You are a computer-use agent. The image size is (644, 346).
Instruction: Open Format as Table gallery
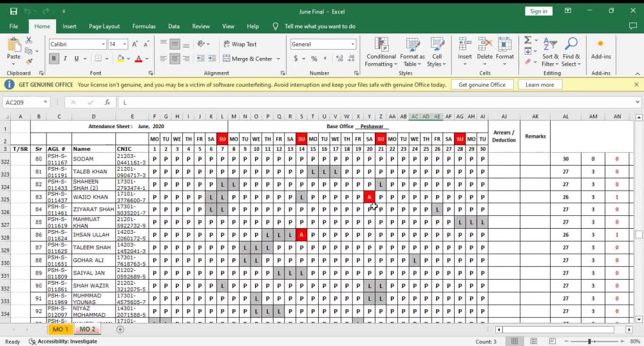click(412, 52)
